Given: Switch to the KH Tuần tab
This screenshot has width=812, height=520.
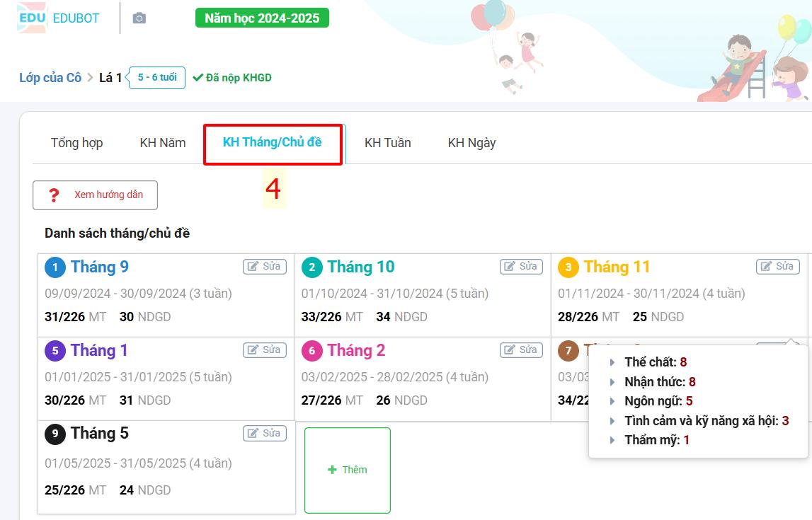Looking at the screenshot, I should (387, 143).
